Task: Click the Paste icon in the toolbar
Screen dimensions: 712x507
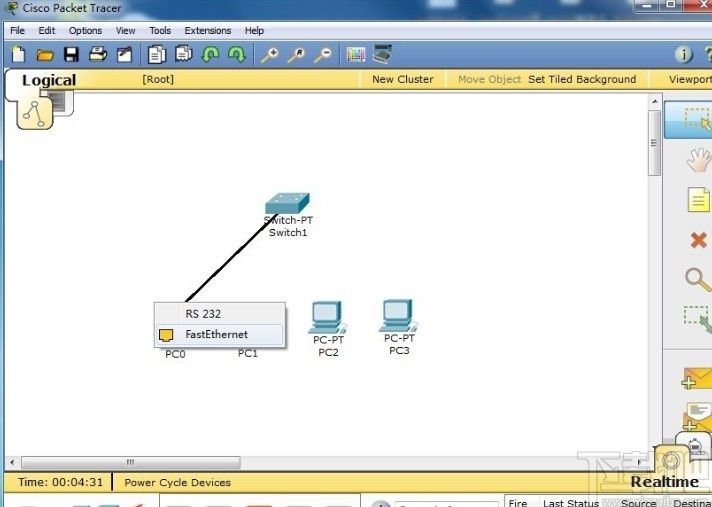Action: [x=183, y=54]
